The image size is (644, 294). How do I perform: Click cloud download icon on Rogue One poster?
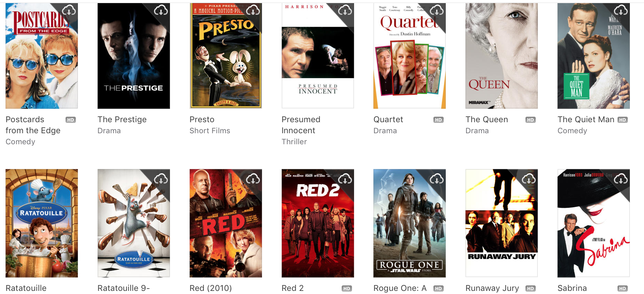(437, 179)
